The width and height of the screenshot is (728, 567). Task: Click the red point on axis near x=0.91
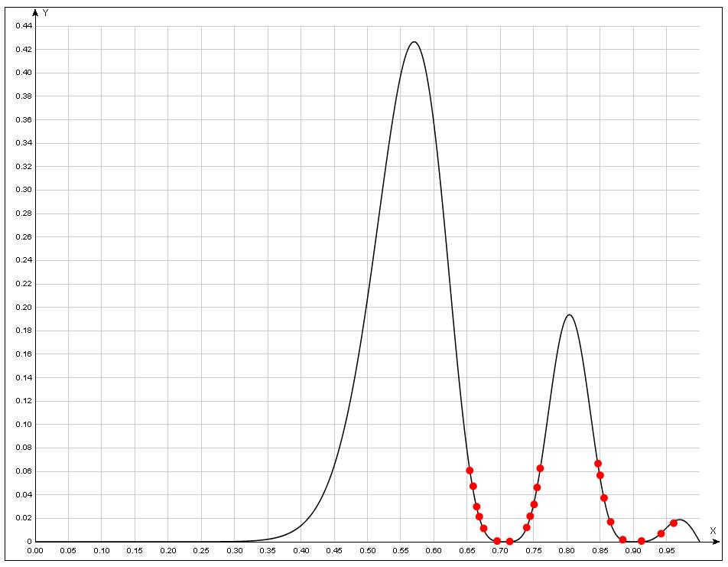point(642,541)
